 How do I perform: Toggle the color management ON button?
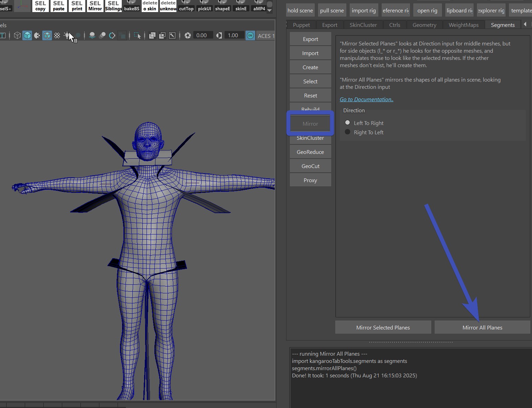click(250, 35)
